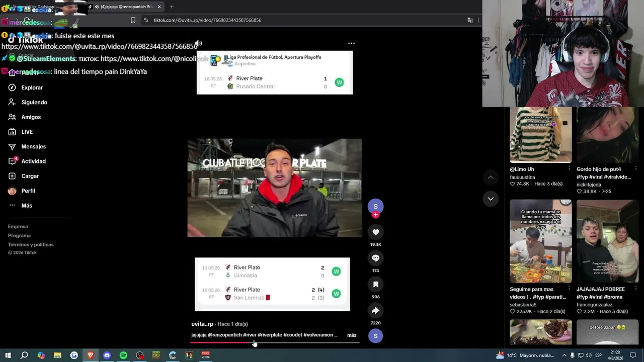
Task: Open options for 'Gordo hijo de put4' video
Action: pos(636,169)
